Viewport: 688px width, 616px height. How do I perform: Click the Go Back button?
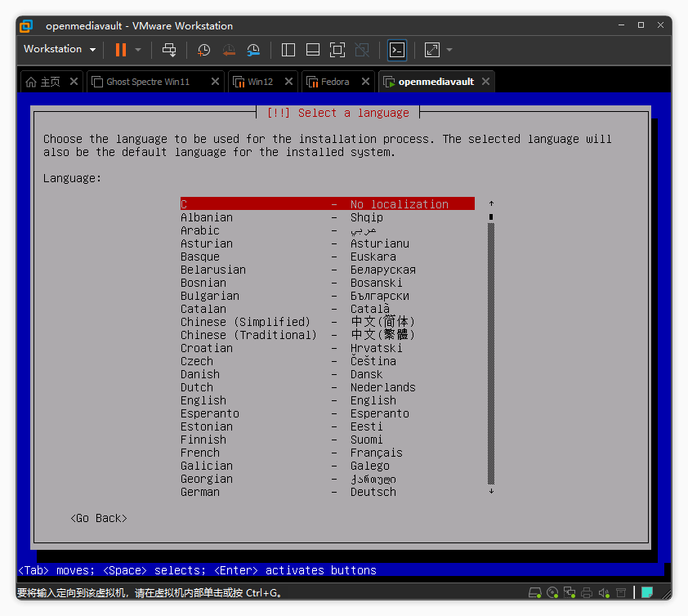click(99, 518)
